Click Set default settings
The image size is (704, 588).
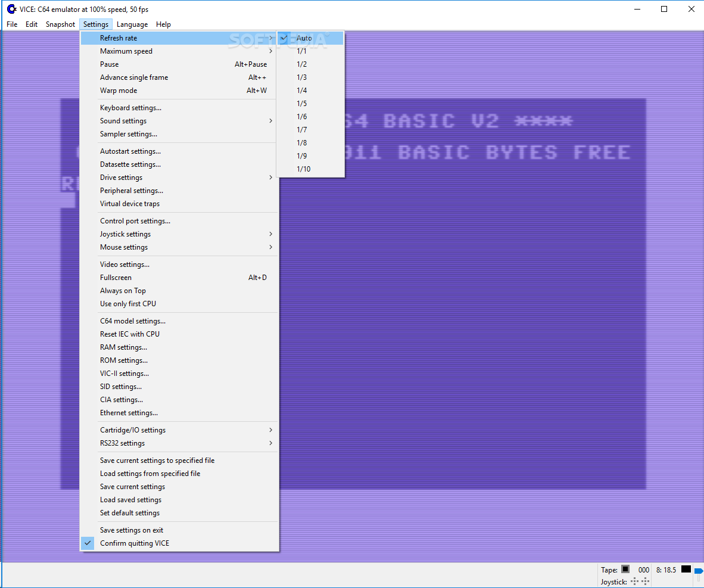tap(180, 512)
